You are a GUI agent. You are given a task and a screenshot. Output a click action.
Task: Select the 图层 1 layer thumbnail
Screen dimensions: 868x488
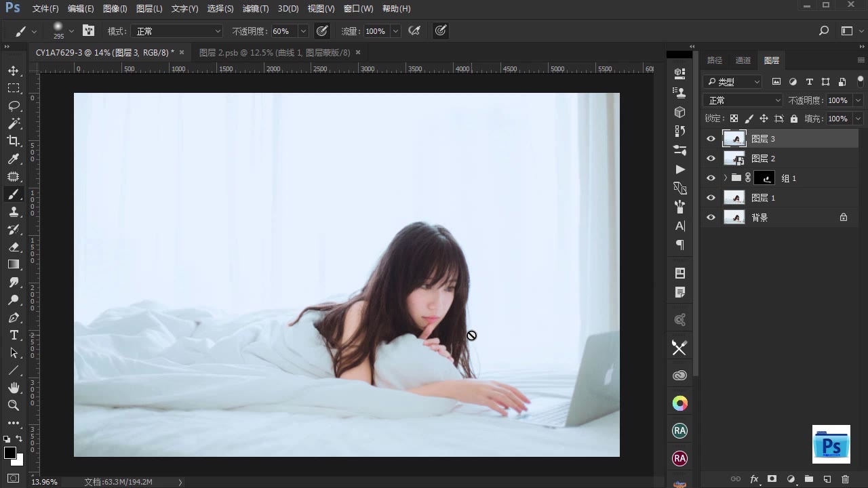coord(734,198)
